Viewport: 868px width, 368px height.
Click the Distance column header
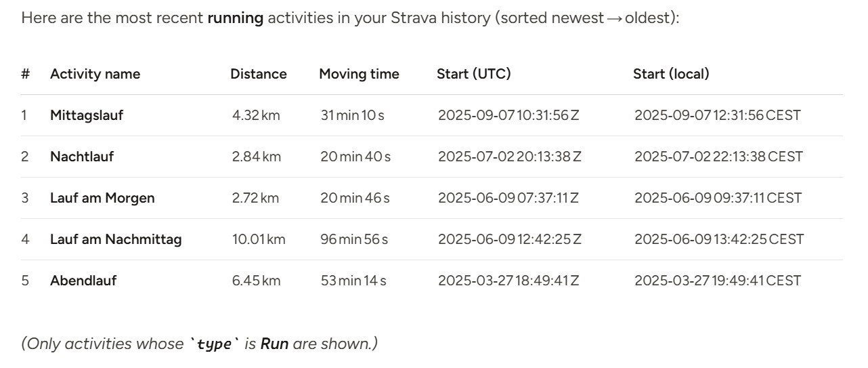pos(259,74)
